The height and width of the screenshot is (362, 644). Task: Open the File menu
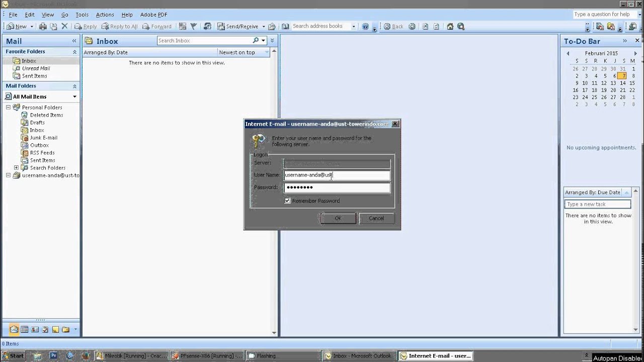pyautogui.click(x=13, y=15)
